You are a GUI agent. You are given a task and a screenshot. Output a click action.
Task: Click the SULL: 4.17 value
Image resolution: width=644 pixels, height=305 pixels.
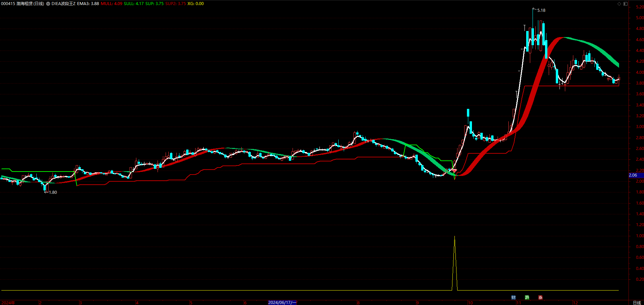click(x=134, y=4)
